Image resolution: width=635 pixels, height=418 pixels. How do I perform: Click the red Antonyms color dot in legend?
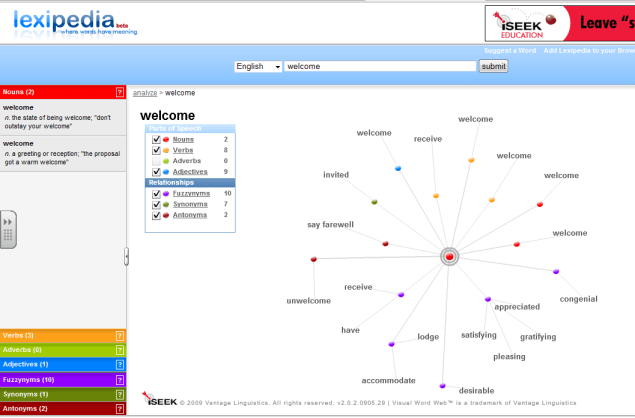(x=166, y=215)
